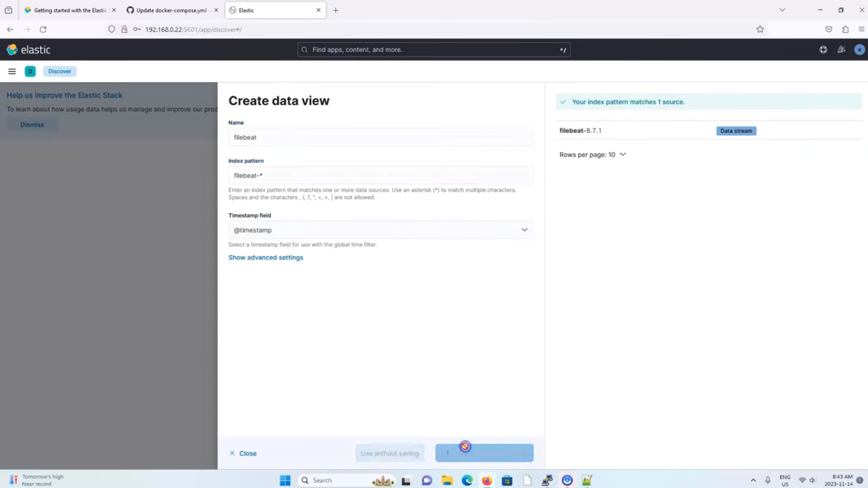Click the Windows taskbar Search box
Image resolution: width=868 pixels, height=488 pixels.
click(x=346, y=480)
